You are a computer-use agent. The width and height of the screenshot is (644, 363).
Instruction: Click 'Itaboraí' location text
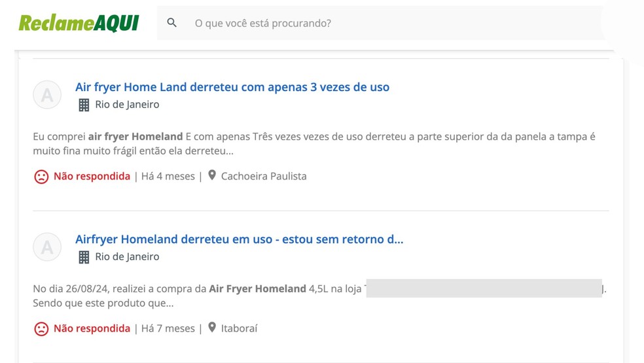click(x=239, y=328)
